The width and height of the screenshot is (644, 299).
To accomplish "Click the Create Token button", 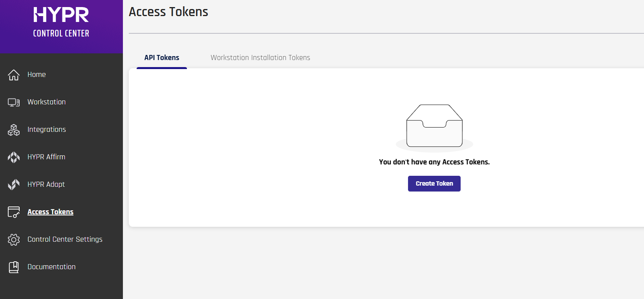I will [434, 184].
